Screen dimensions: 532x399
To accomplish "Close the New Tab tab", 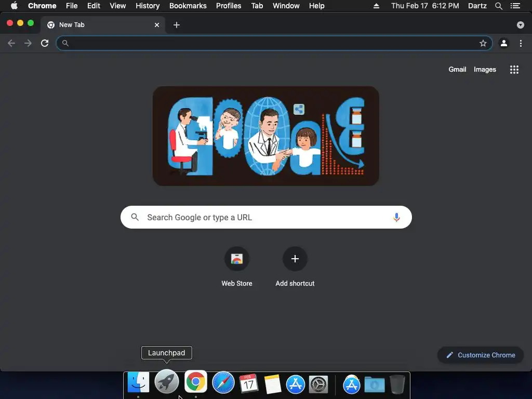I will pos(157,25).
